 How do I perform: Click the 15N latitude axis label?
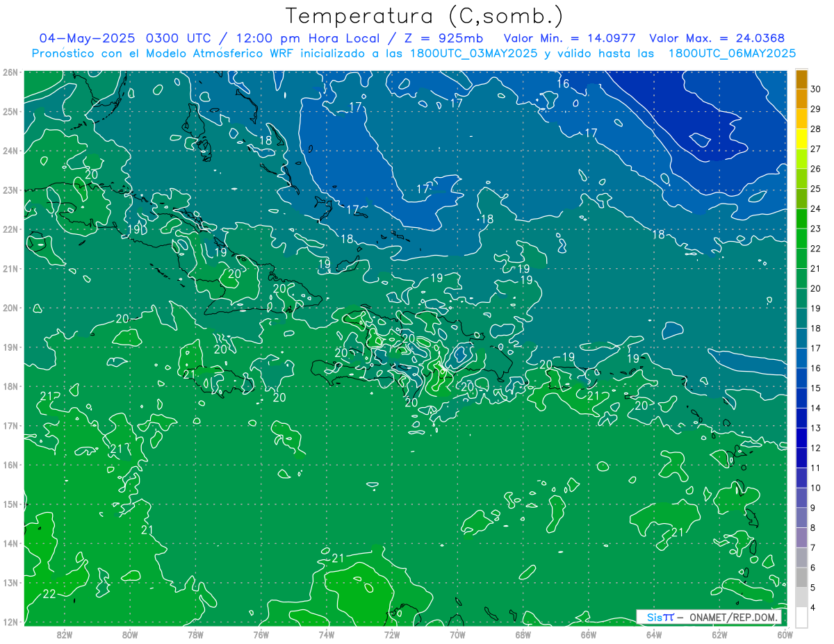[x=10, y=504]
